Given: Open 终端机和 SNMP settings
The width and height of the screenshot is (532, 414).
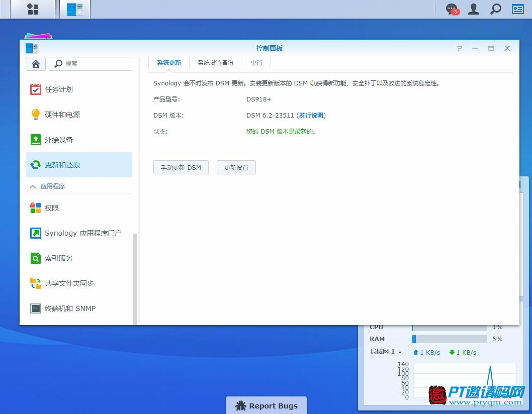Looking at the screenshot, I should click(79, 308).
